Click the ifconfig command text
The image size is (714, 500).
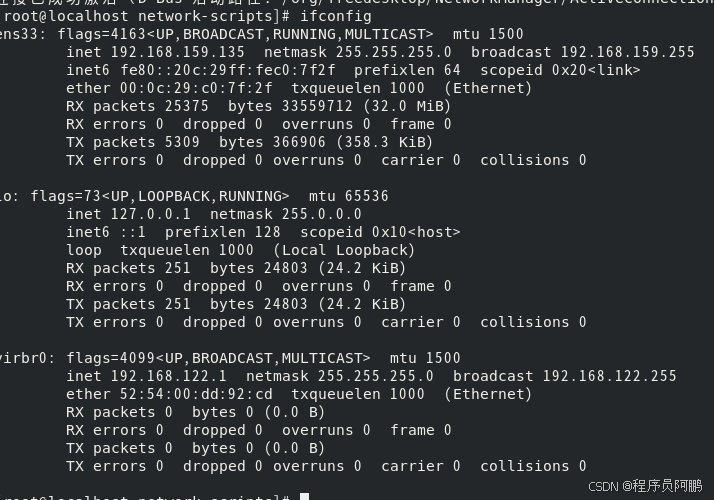click(336, 16)
